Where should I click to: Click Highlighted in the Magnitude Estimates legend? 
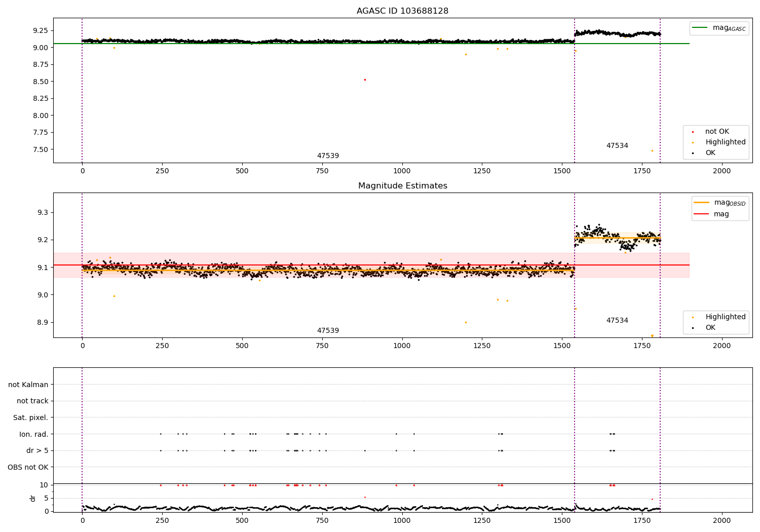point(725,317)
